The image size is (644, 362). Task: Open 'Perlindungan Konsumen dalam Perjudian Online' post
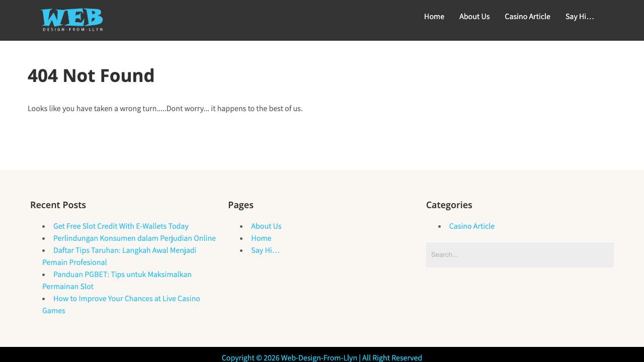point(134,238)
